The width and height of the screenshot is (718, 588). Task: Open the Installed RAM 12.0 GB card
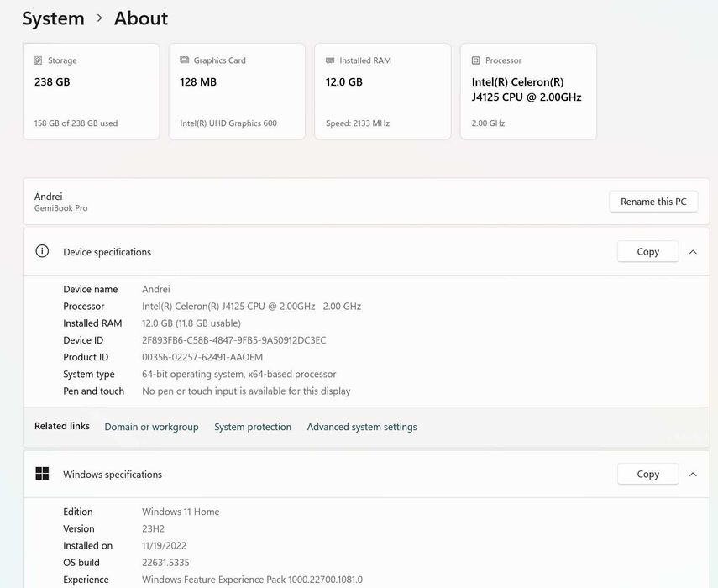point(383,92)
